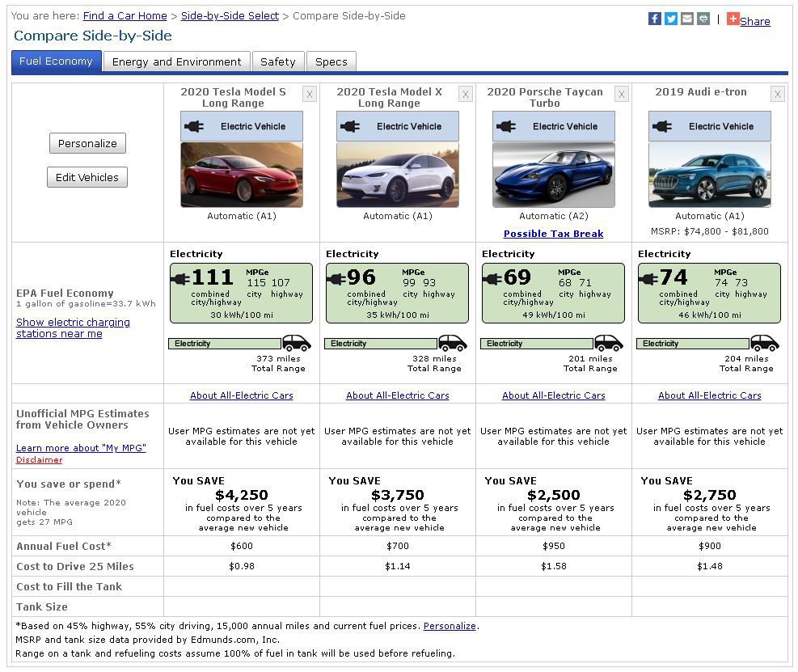Click the white Tesla Model X photo
798x672 pixels.
coord(398,175)
